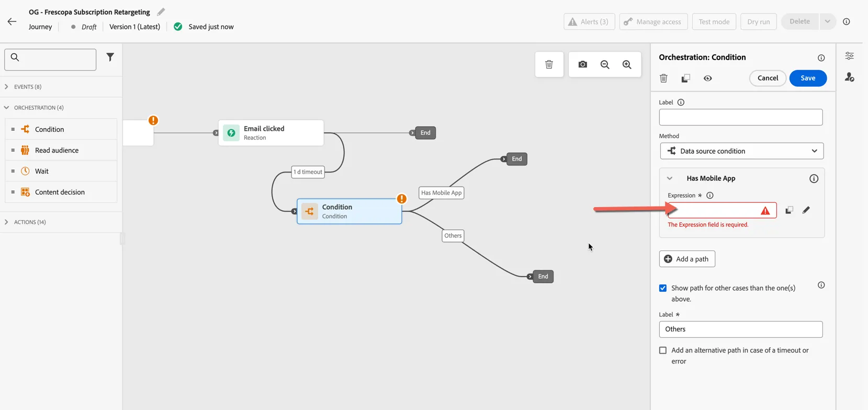This screenshot has height=410, width=868.
Task: Delete the condition via panel trash icon
Action: tap(663, 78)
